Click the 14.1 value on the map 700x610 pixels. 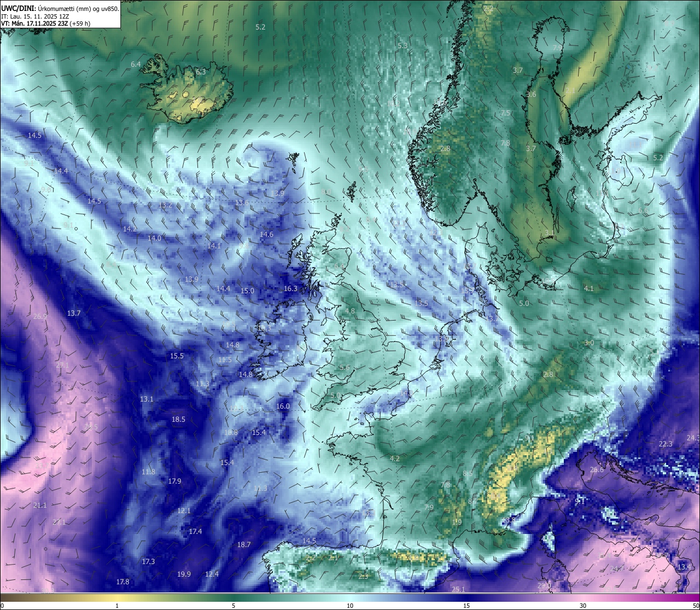pyautogui.click(x=214, y=246)
